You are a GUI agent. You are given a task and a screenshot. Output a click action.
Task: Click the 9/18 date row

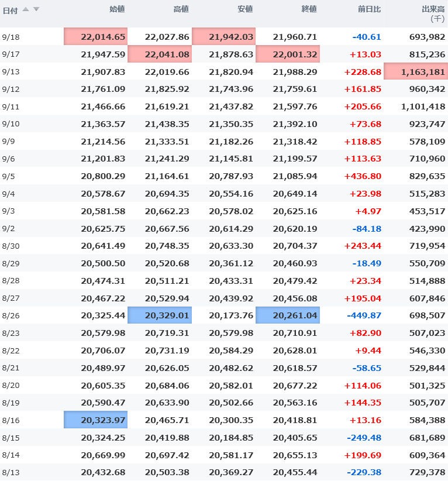(224, 36)
